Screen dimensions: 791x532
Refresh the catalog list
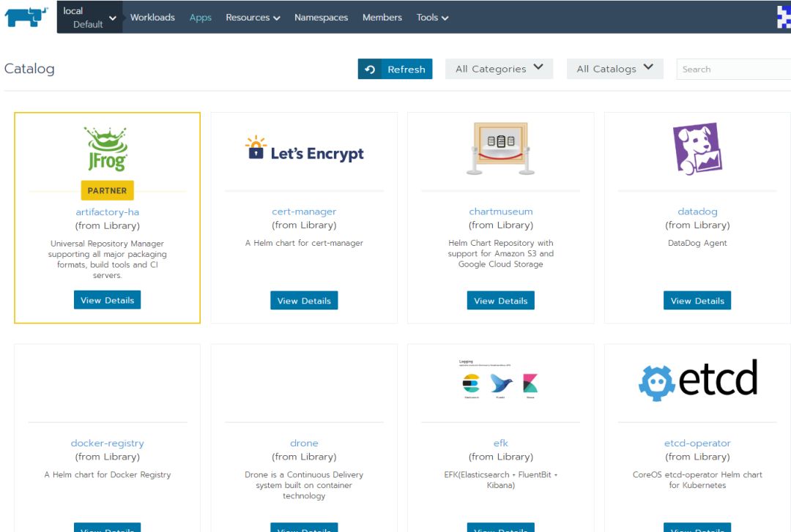395,69
